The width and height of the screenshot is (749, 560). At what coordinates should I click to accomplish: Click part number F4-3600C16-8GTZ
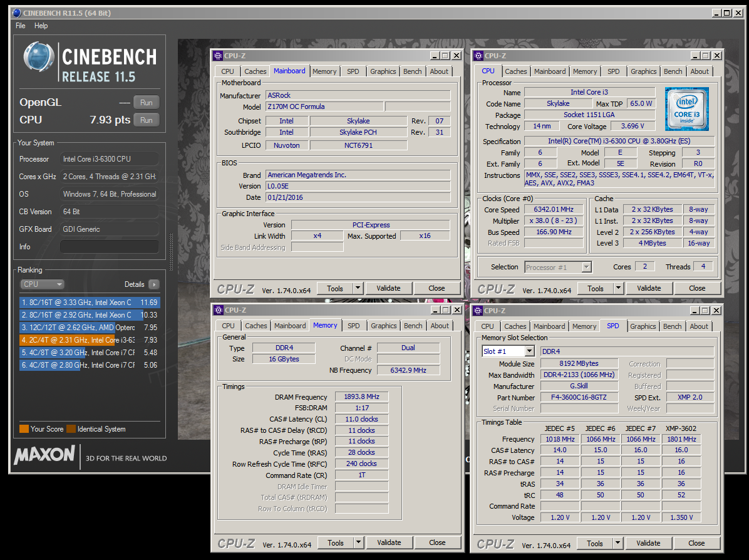(579, 398)
